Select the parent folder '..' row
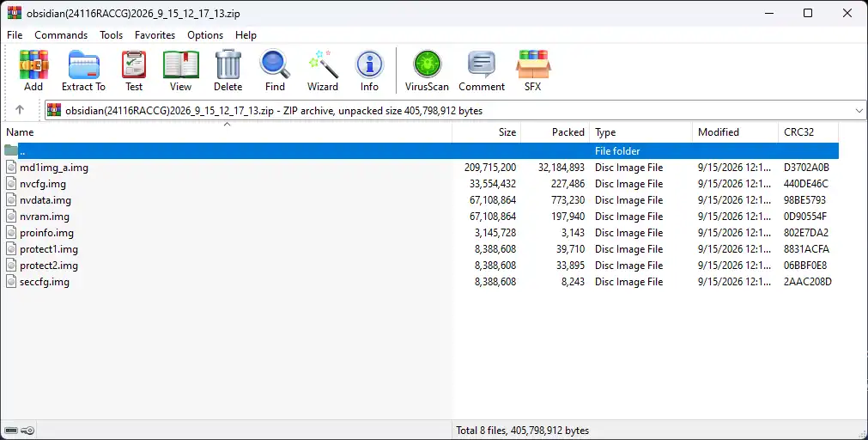868x440 pixels. click(x=422, y=150)
